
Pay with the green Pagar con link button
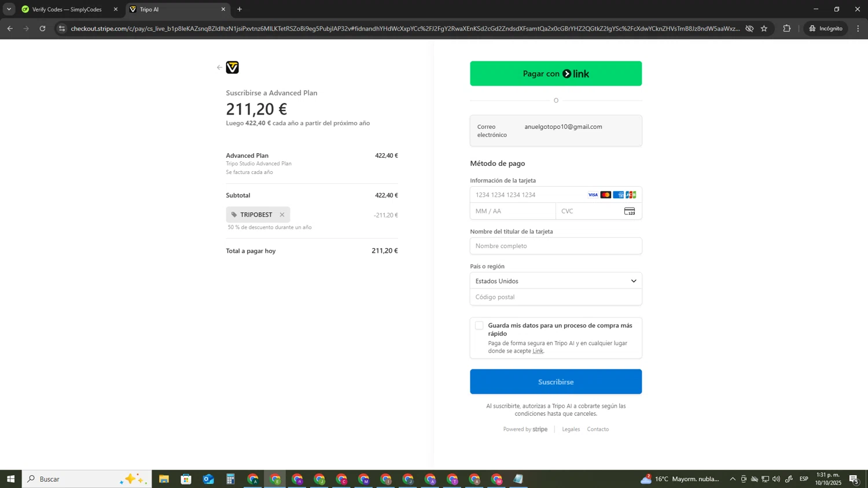click(556, 73)
